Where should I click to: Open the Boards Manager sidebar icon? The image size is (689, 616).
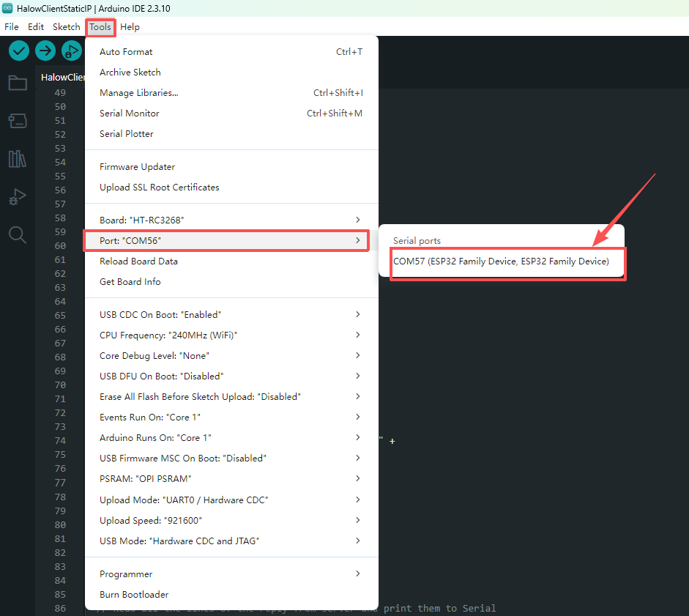[x=18, y=120]
